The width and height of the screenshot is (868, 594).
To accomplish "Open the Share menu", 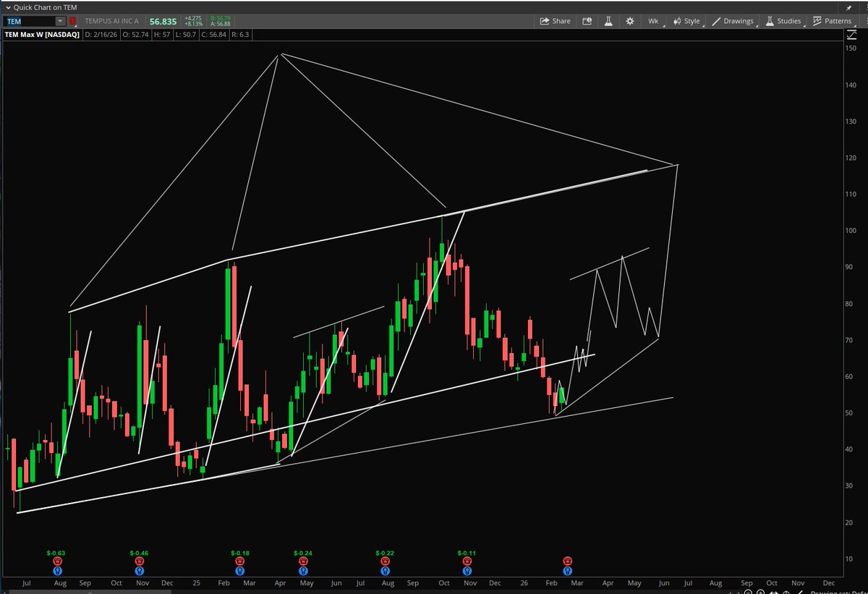I will (556, 21).
